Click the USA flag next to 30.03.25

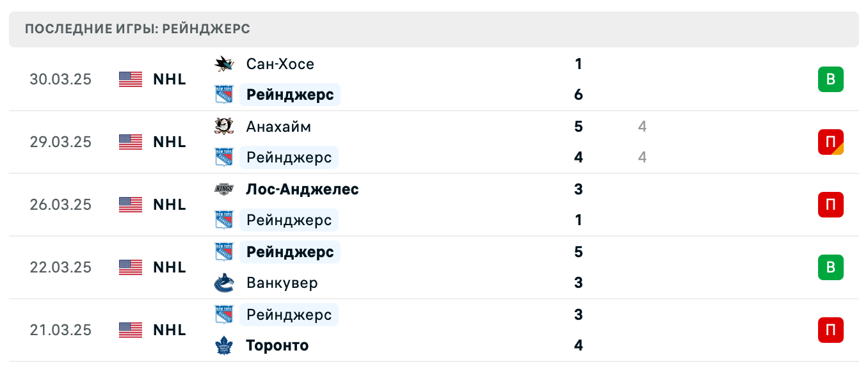[130, 79]
